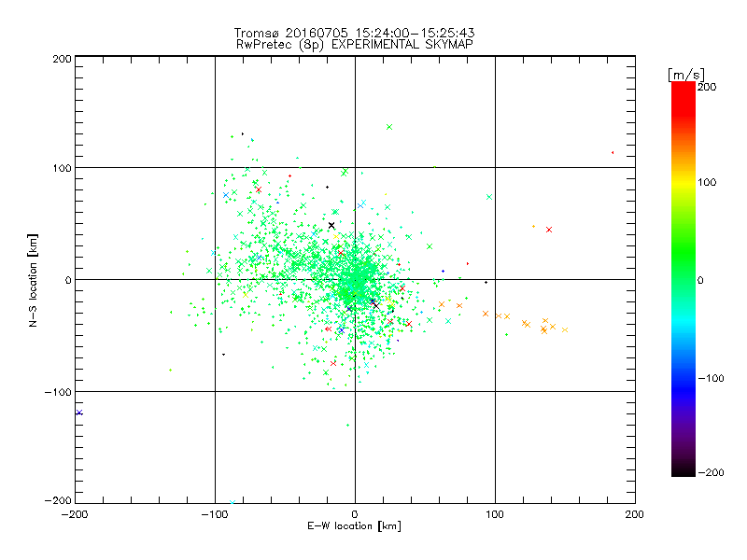
Task: Click the 100 tick label on the E-W axis
Action: click(495, 514)
